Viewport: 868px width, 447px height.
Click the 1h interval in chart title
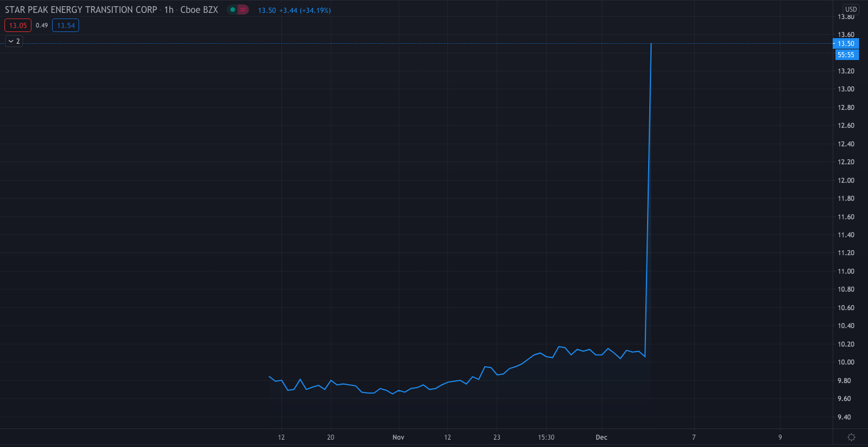click(x=169, y=10)
